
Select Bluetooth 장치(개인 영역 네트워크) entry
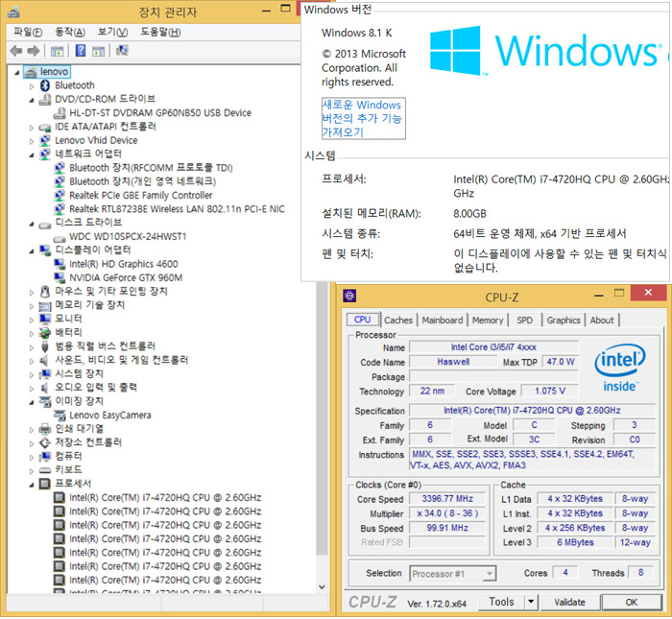(x=142, y=181)
